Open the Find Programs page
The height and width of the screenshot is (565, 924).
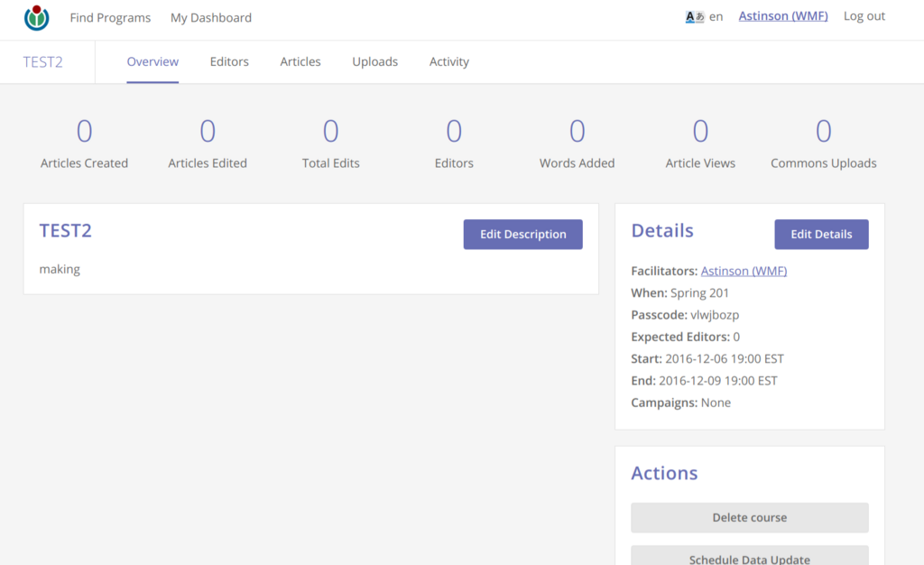pos(110,18)
